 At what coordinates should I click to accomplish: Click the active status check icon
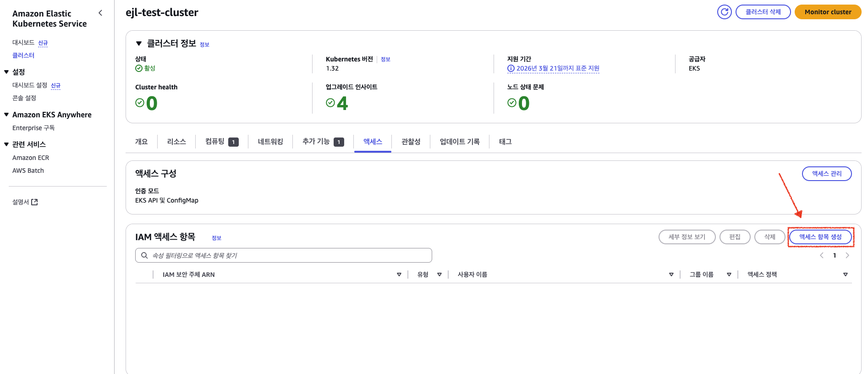[x=139, y=68]
